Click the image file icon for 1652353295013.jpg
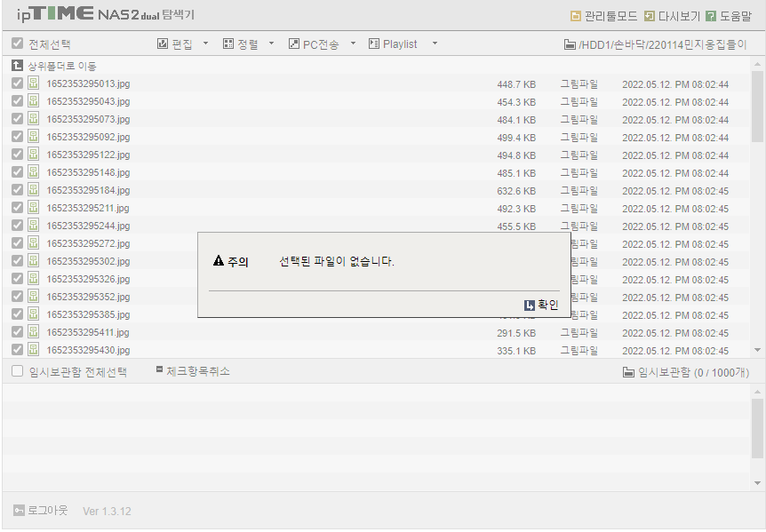Screen dimensions: 766x532 pyautogui.click(x=33, y=83)
